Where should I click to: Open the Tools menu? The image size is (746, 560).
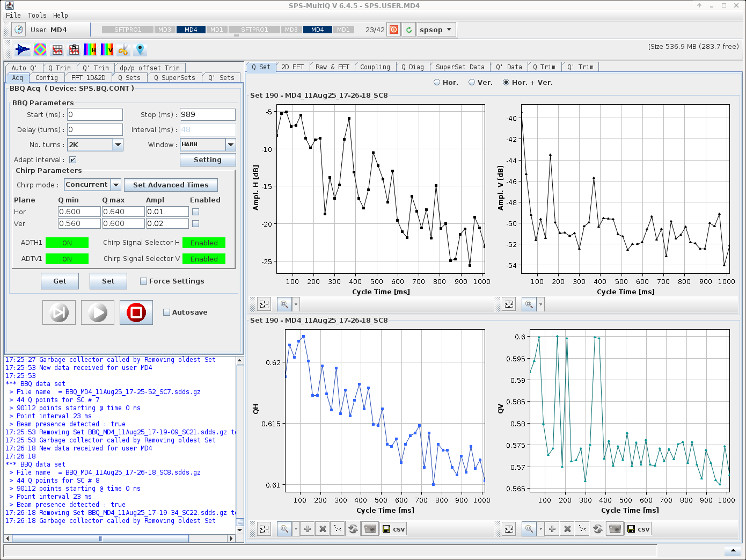point(37,16)
